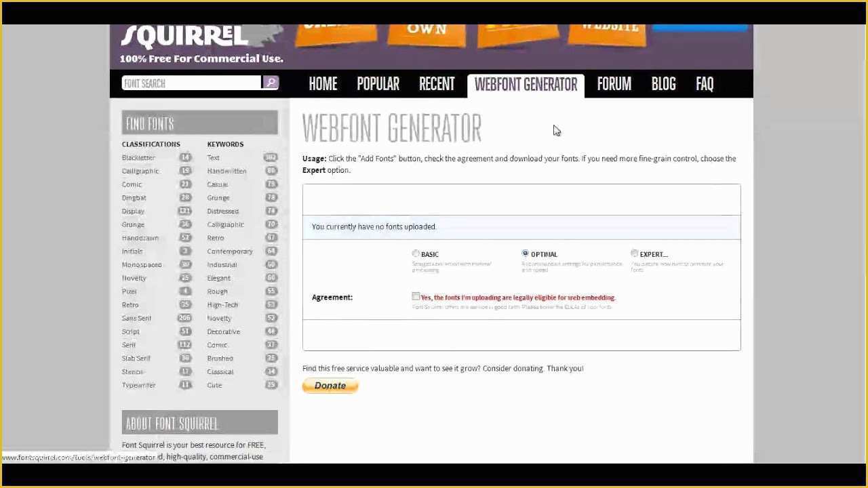Image resolution: width=868 pixels, height=488 pixels.
Task: Open the Pixel classification
Action: click(x=129, y=291)
